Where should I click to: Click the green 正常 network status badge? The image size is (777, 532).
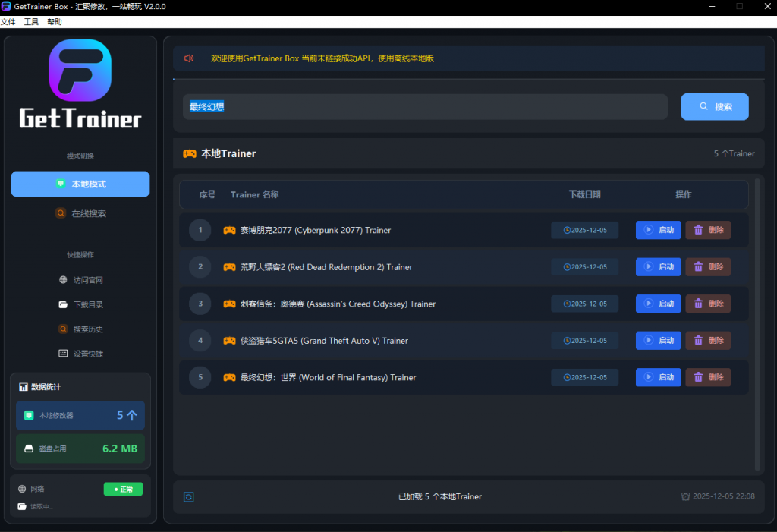(123, 490)
